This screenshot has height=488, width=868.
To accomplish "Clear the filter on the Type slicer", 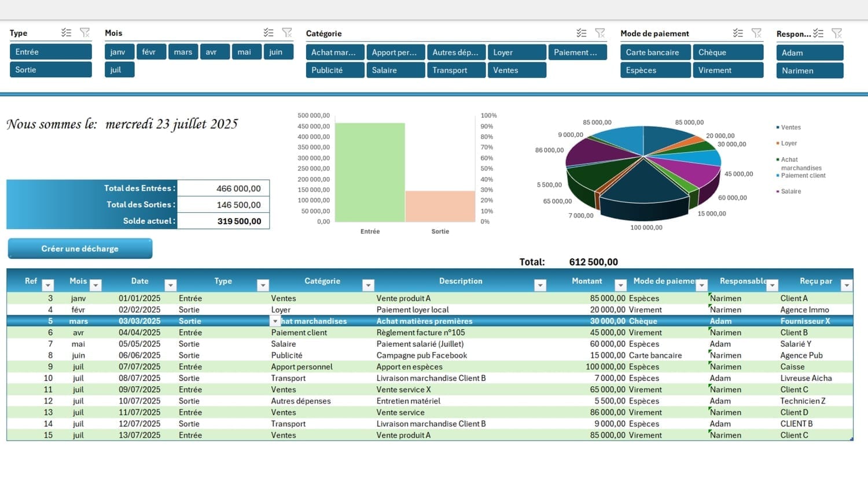I will (x=85, y=33).
